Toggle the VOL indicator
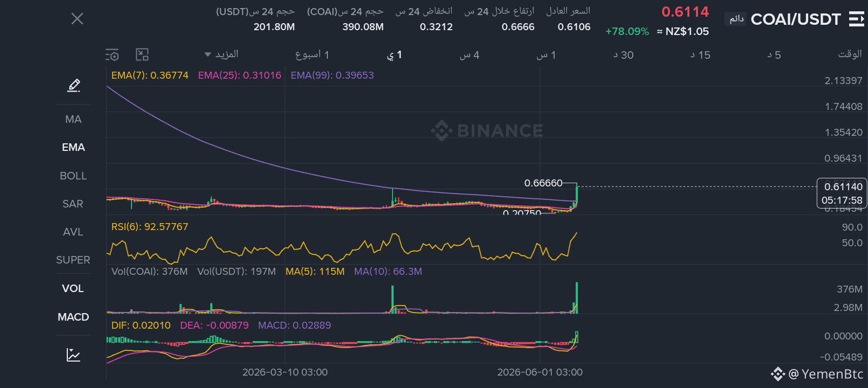 [73, 288]
